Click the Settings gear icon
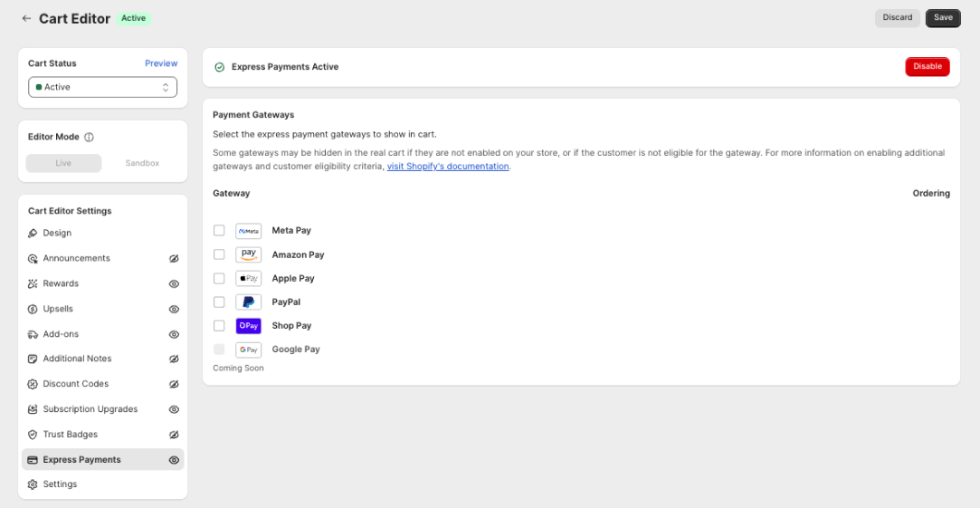 tap(33, 484)
